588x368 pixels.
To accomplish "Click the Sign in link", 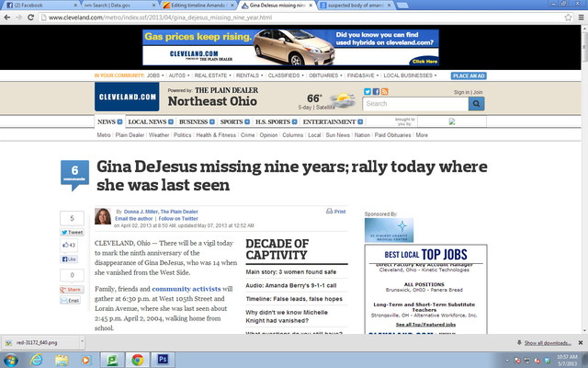I will 461,92.
